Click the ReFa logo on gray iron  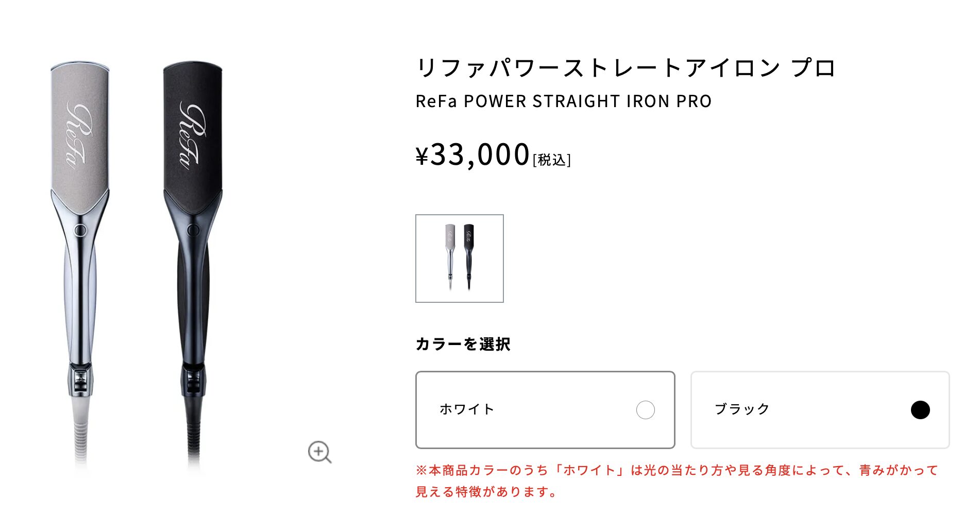79,135
